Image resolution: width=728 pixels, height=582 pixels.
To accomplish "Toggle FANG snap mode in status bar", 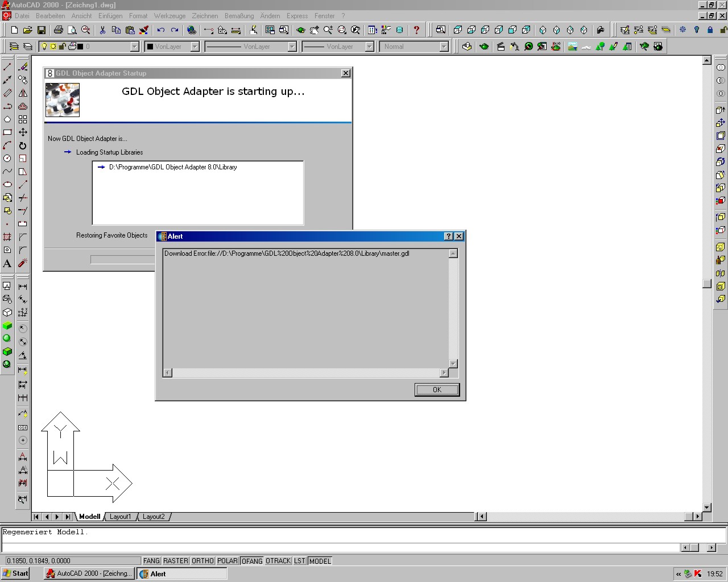I will [151, 561].
